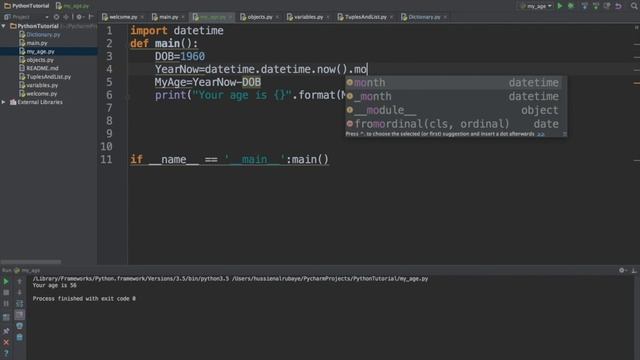This screenshot has height=360, width=640.
Task: Choose '__module__' autocomplete suggestion
Action: [x=456, y=110]
